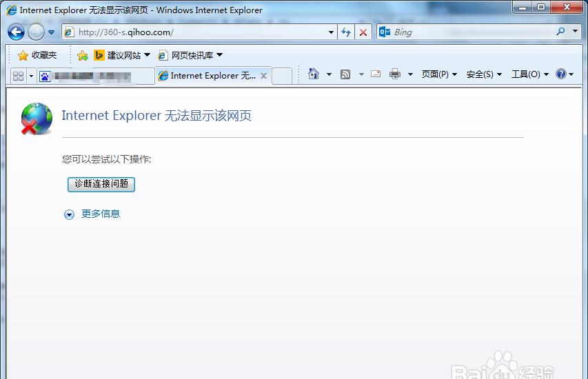The image size is (588, 379).
Task: Maximize the Internet Explorer window
Action: (x=541, y=7)
